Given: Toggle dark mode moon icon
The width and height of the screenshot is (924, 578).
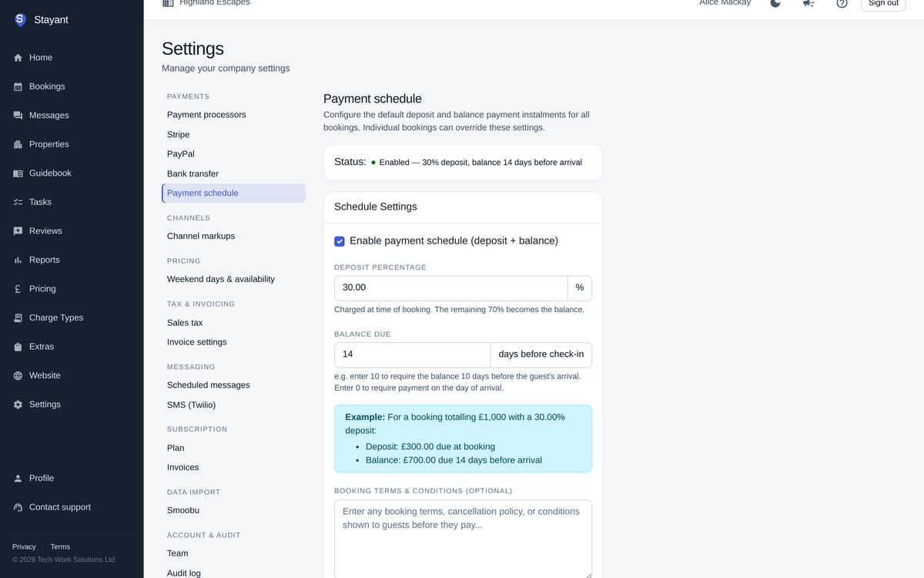Looking at the screenshot, I should [x=775, y=3].
